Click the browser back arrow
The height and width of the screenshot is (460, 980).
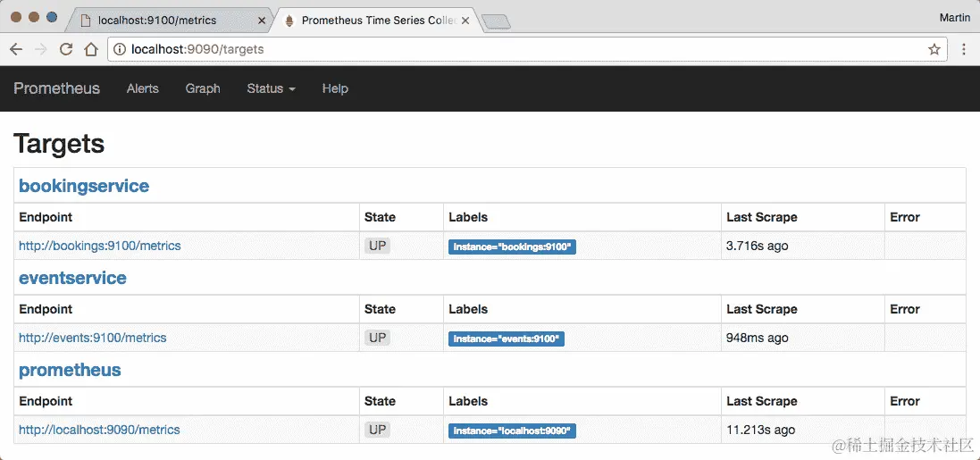[x=15, y=50]
